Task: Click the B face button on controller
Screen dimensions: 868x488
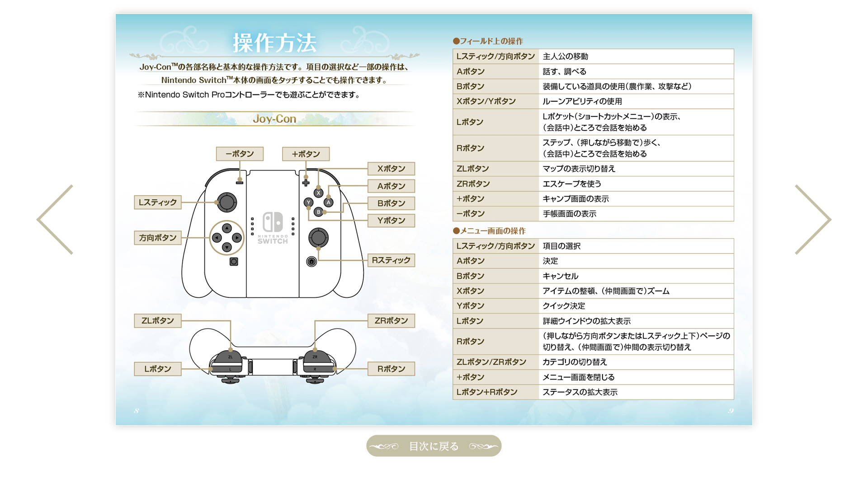Action: point(318,212)
